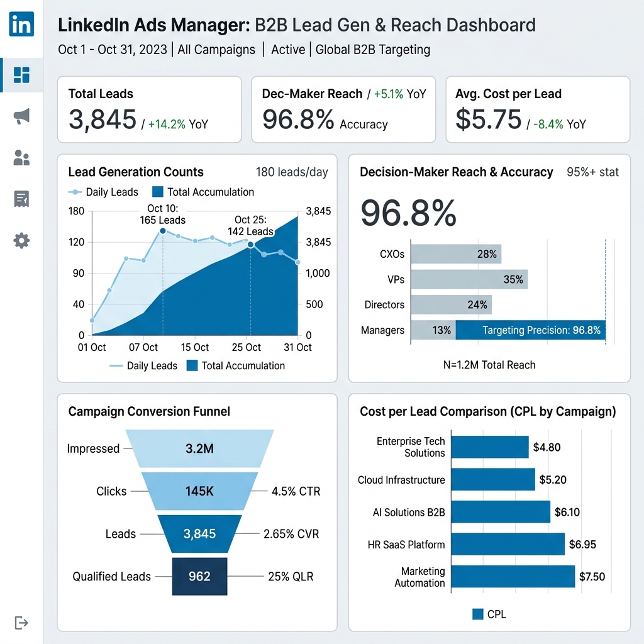Image resolution: width=644 pixels, height=644 pixels.
Task: Open the settings gear icon
Action: click(x=21, y=240)
